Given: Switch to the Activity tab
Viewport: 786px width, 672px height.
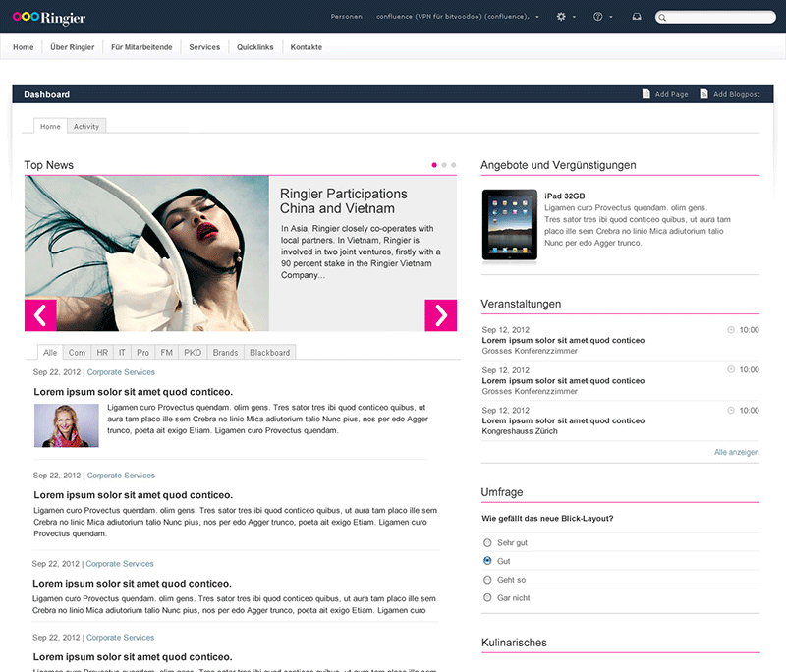Looking at the screenshot, I should (x=86, y=127).
